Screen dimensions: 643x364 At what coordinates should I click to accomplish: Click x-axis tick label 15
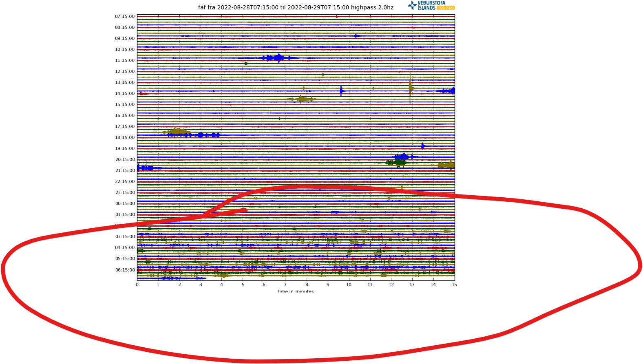click(x=454, y=285)
